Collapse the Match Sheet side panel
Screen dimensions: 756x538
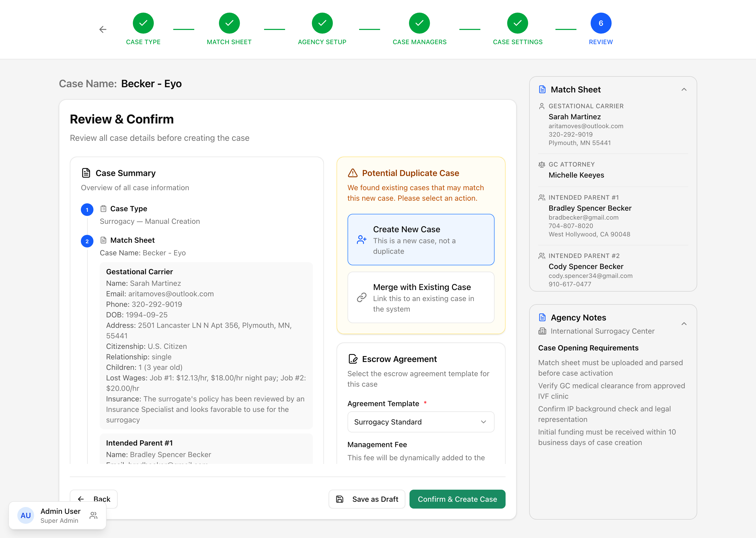click(x=684, y=89)
